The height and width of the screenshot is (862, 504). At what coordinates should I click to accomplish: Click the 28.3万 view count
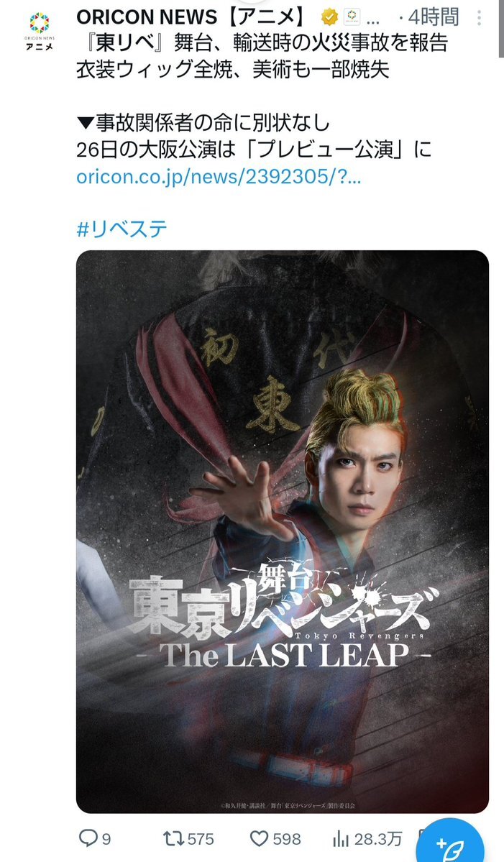click(x=378, y=839)
